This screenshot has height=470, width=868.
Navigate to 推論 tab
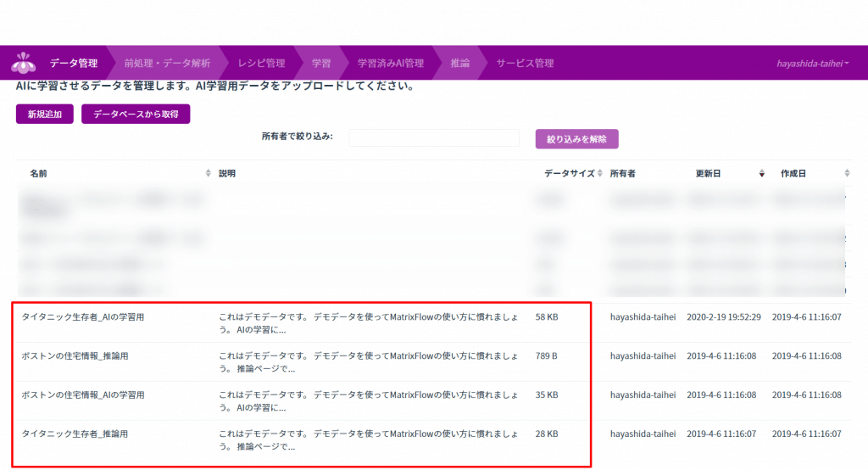[459, 64]
